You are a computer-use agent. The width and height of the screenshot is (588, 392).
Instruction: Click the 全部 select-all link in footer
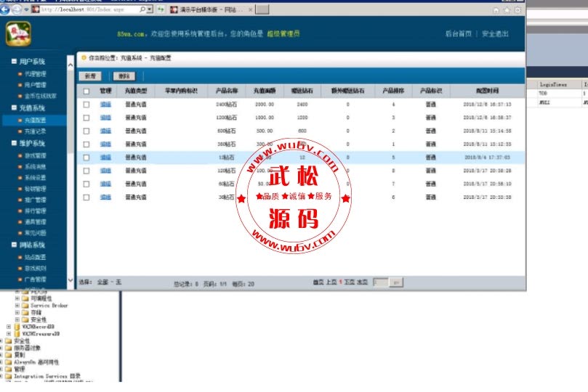point(102,282)
